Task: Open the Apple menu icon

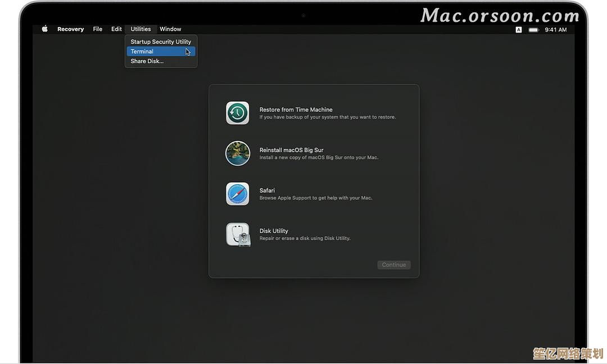Action: 45,29
